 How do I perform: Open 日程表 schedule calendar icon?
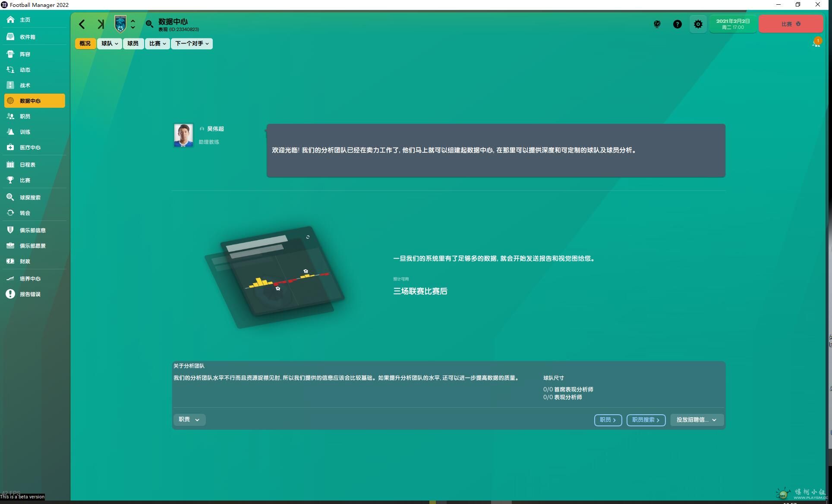coord(10,164)
